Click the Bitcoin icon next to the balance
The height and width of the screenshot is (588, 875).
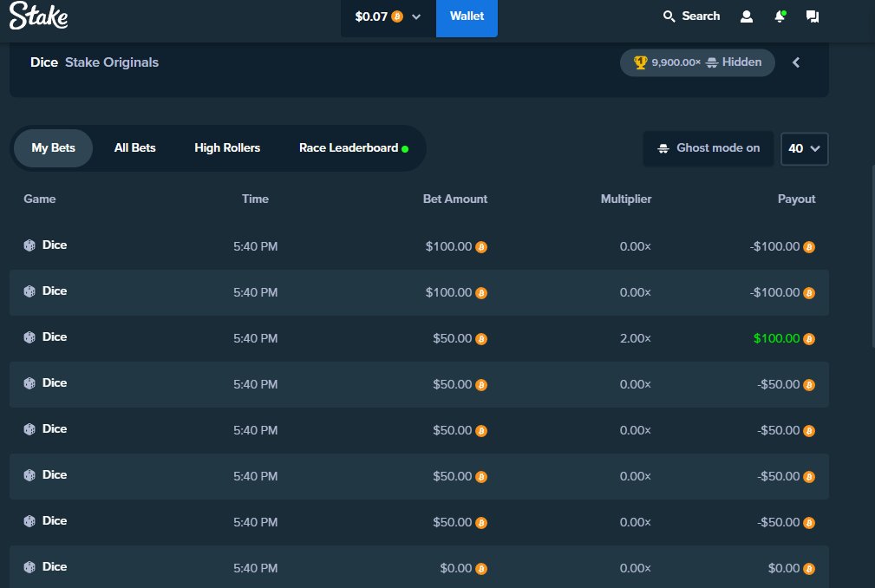397,16
